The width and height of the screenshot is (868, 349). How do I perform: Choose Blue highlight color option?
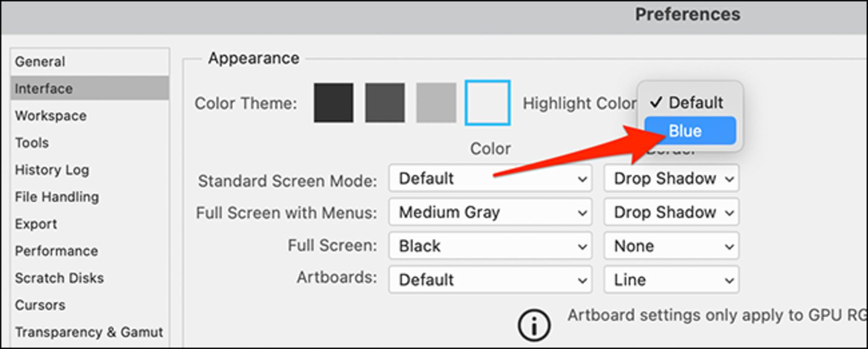tap(690, 131)
